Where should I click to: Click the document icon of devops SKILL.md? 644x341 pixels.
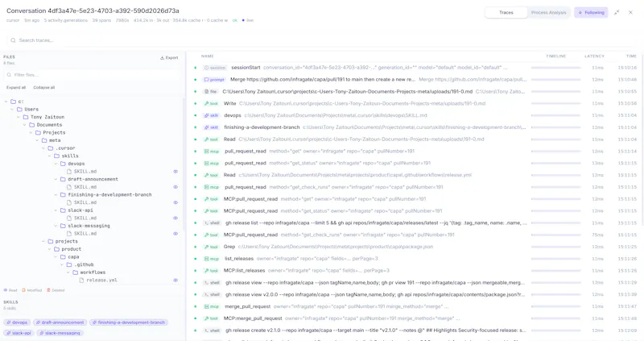click(69, 172)
